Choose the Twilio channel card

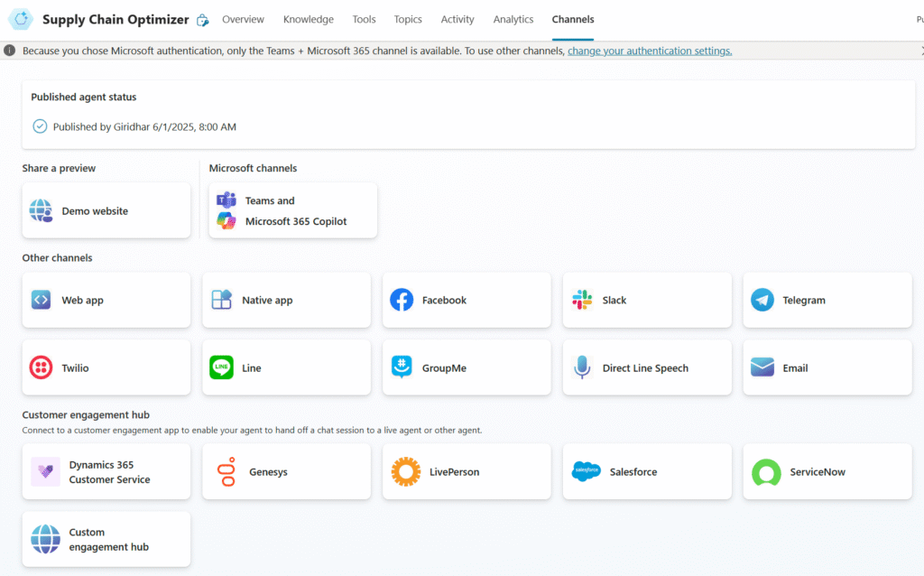(x=106, y=367)
